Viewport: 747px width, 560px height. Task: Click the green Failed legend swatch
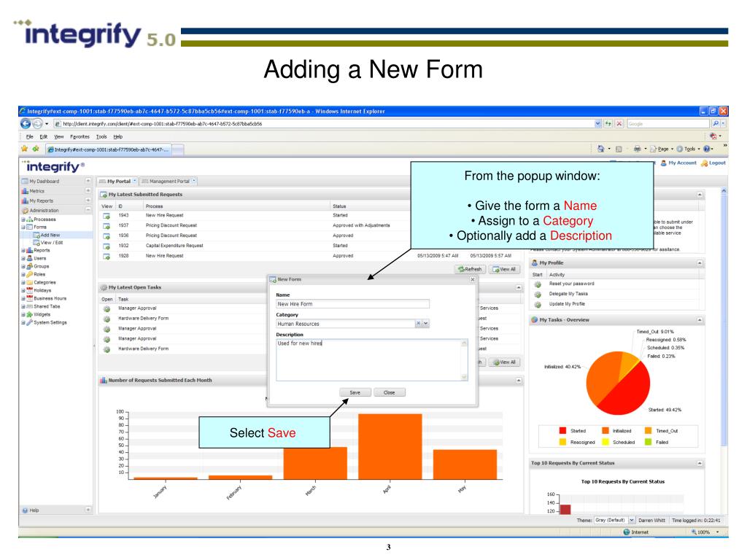click(648, 443)
